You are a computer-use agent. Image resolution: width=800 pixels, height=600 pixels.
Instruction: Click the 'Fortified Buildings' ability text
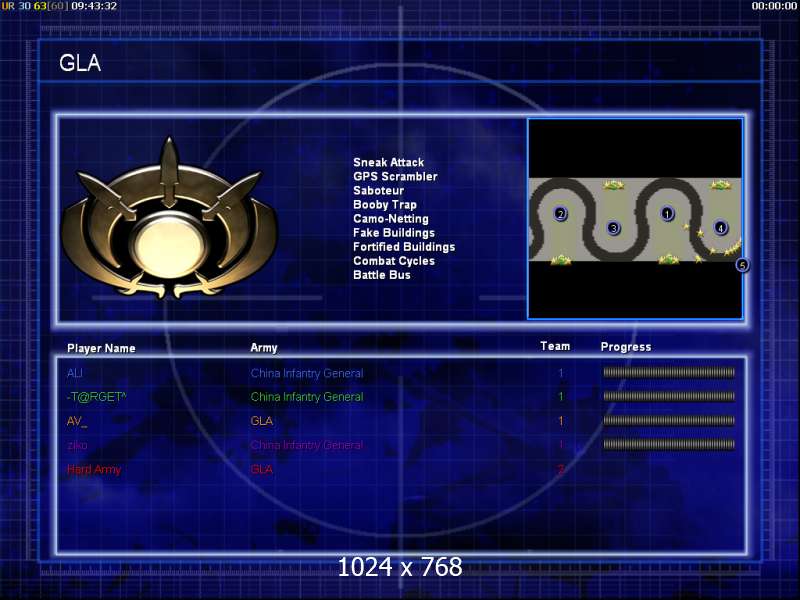(x=404, y=247)
